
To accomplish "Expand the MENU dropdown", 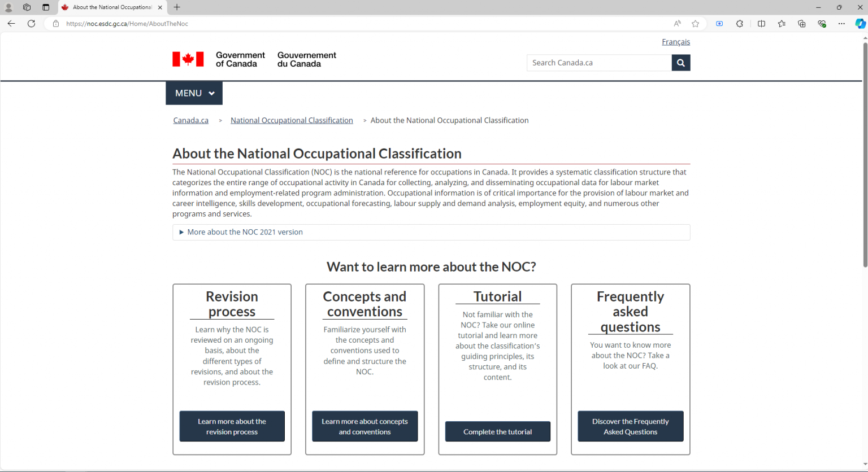I will (x=194, y=93).
